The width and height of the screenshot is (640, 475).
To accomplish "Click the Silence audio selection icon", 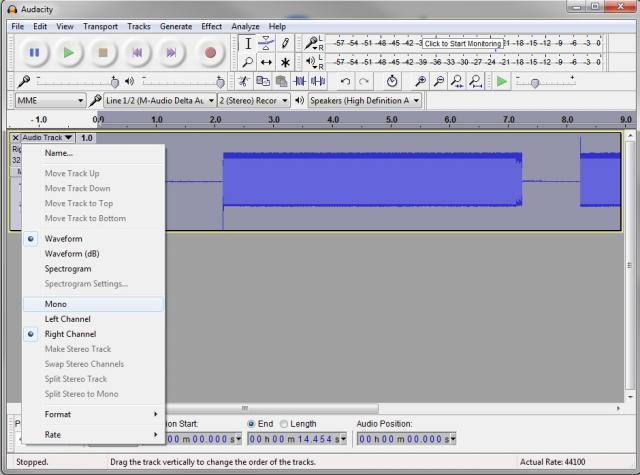I will [x=318, y=82].
